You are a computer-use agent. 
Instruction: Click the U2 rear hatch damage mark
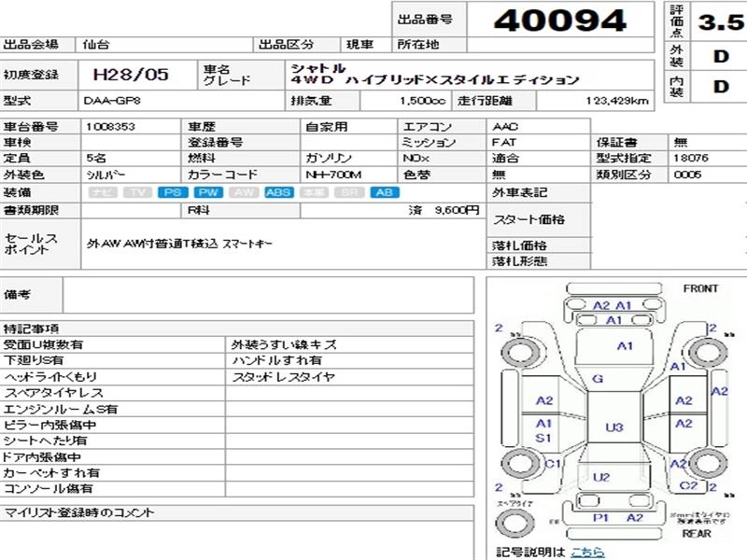pos(601,478)
